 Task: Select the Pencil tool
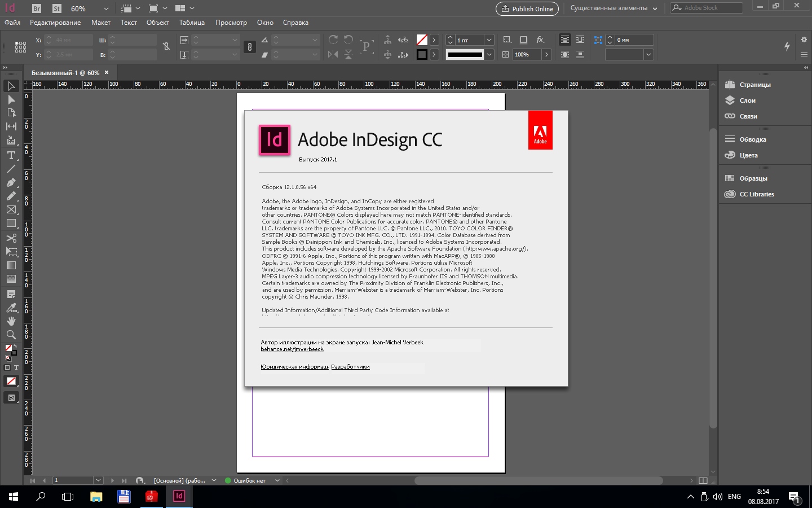11,196
